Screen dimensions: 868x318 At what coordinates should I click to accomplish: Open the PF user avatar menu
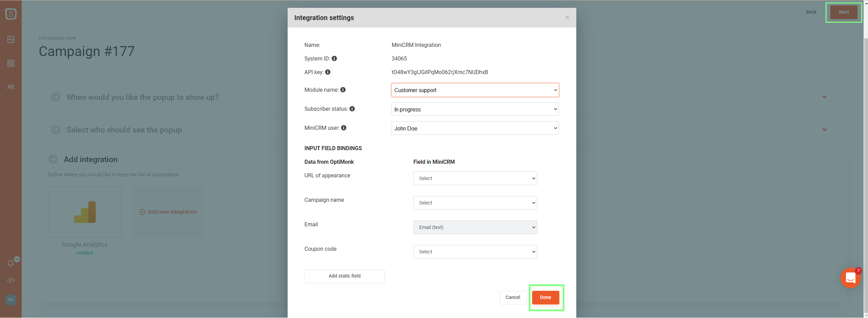(11, 300)
